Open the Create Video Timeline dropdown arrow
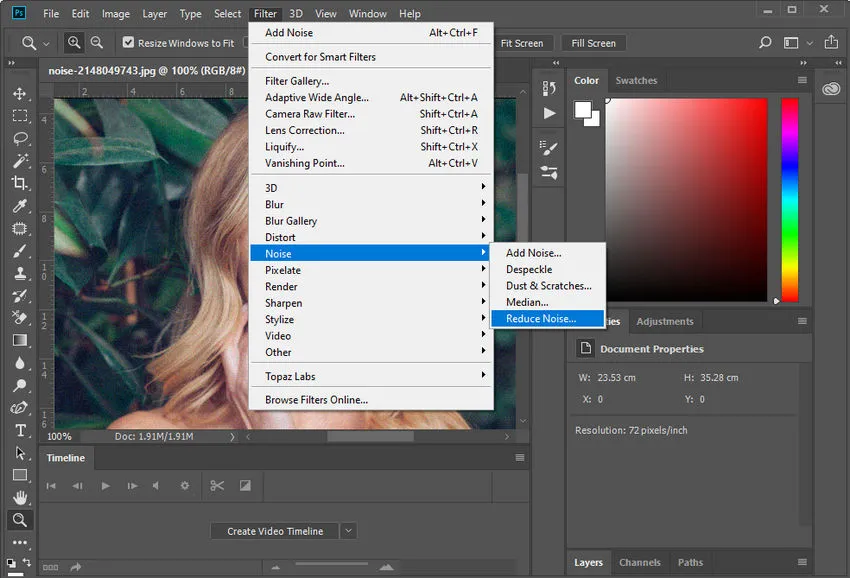Screen dimensions: 850x578 click(x=348, y=531)
